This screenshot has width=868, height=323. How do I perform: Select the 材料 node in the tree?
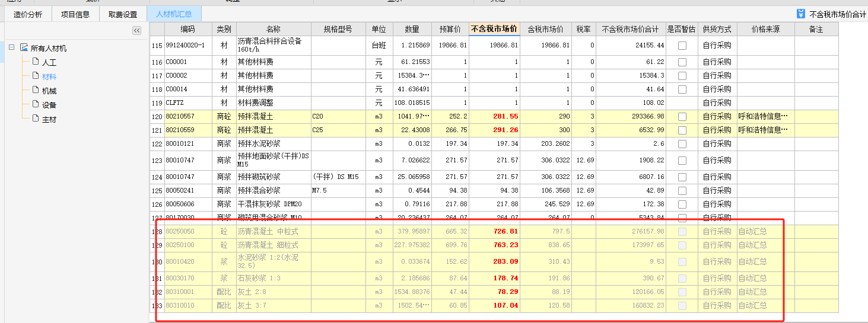click(49, 76)
